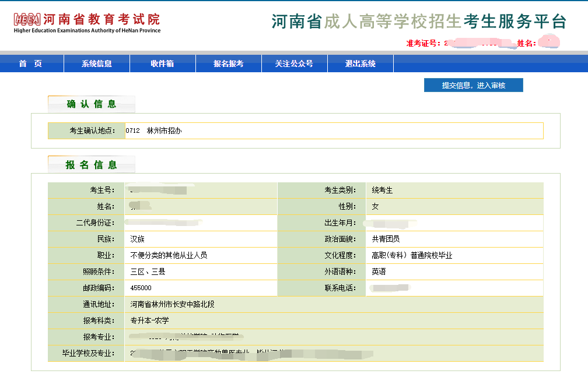Screen dimensions: 588x374
Task: Click the 性别 label
Action: pyautogui.click(x=347, y=207)
